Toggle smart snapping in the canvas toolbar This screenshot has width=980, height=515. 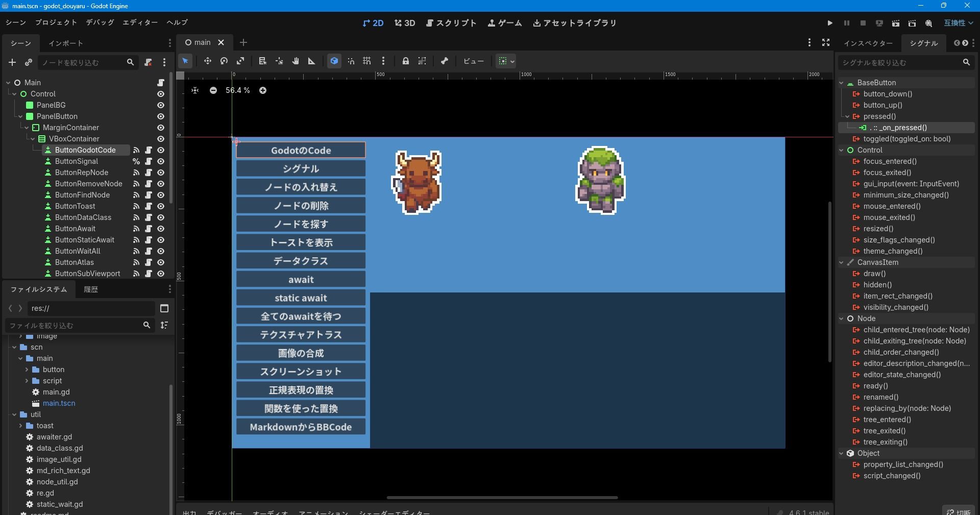click(x=351, y=61)
